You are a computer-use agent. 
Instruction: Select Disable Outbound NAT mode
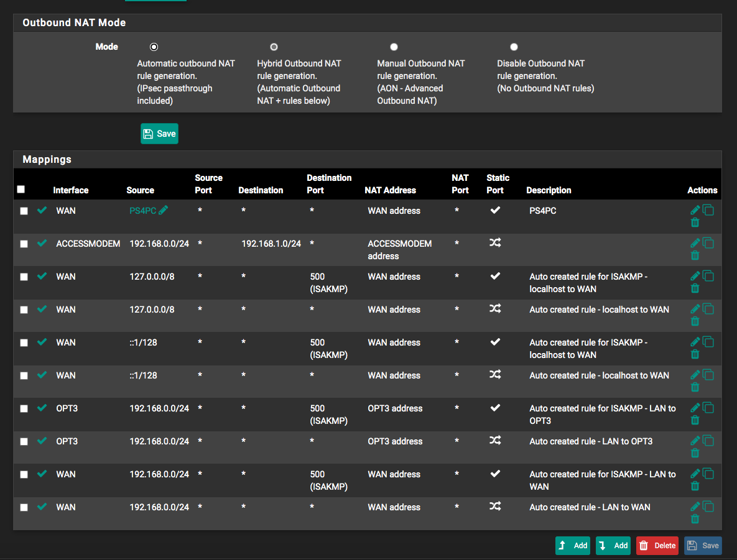(514, 47)
